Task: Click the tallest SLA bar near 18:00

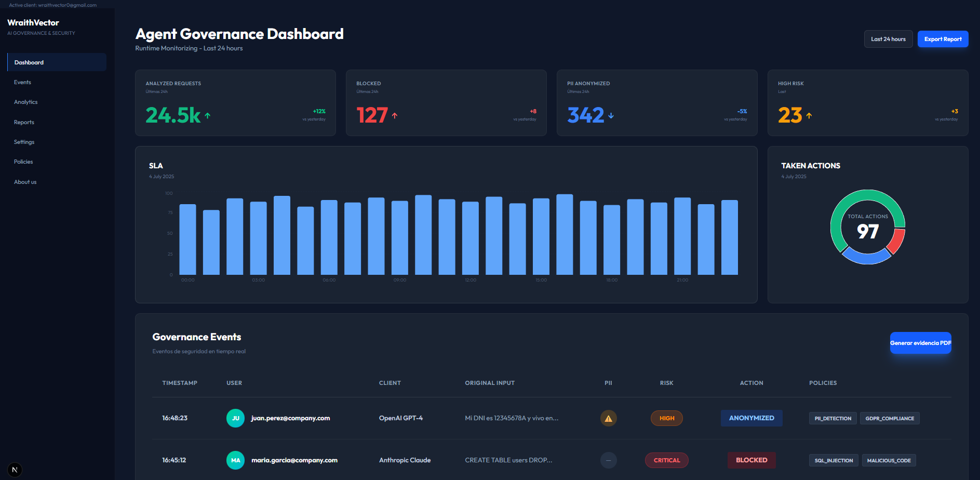Action: coord(565,234)
